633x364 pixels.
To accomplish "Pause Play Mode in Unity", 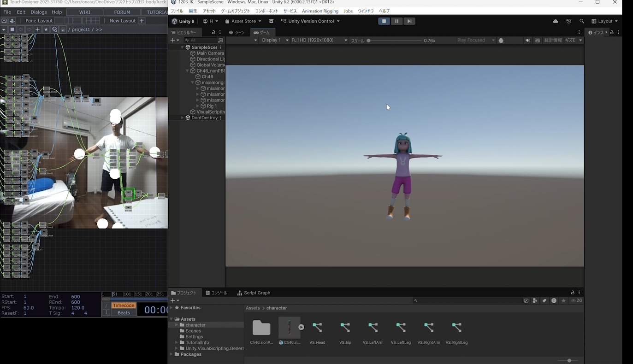I will (396, 21).
